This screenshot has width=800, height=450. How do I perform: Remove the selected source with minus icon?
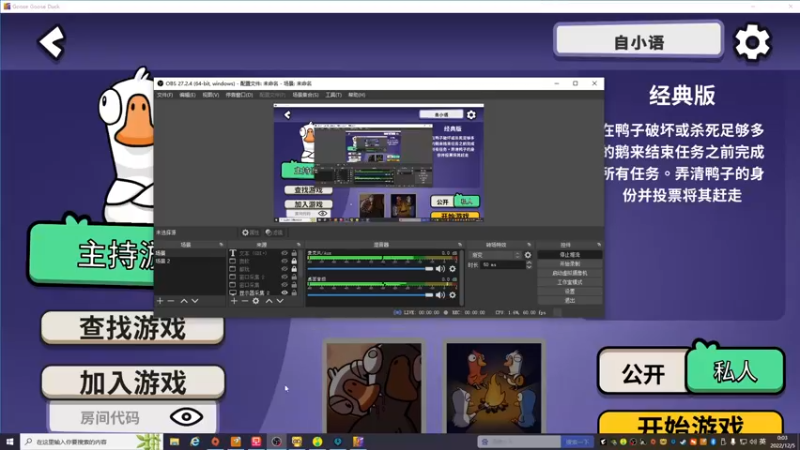244,301
